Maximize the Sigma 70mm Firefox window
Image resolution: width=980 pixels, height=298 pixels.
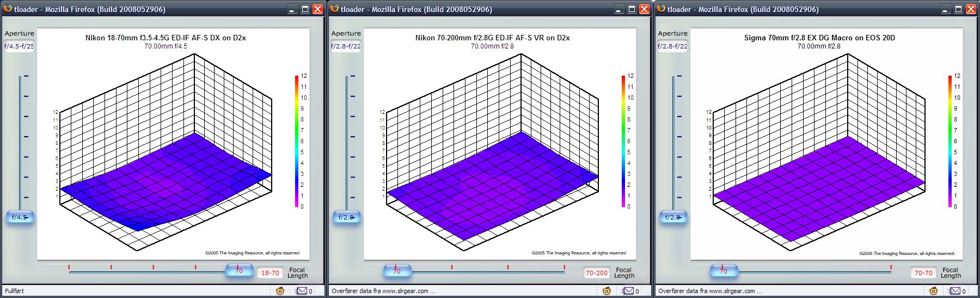(x=958, y=9)
